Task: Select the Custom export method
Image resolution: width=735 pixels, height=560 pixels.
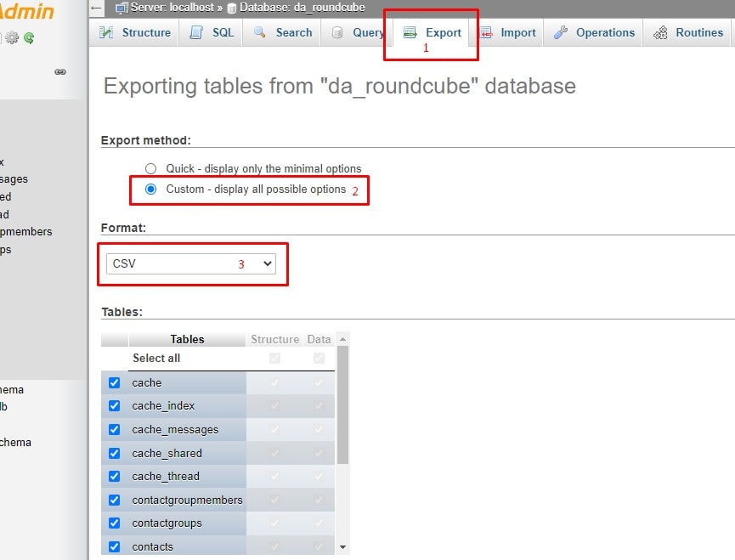Action: click(x=150, y=189)
